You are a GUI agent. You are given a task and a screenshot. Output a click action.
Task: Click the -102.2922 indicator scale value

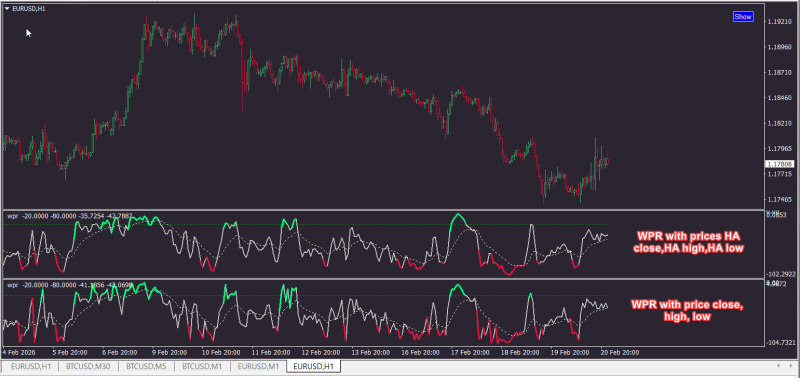pyautogui.click(x=781, y=273)
